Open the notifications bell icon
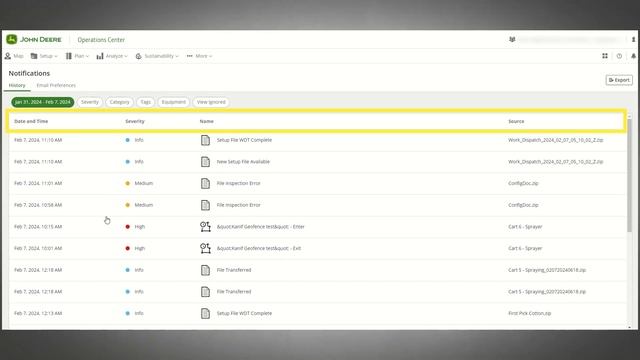Viewport: 640px width, 360px height. click(x=633, y=56)
